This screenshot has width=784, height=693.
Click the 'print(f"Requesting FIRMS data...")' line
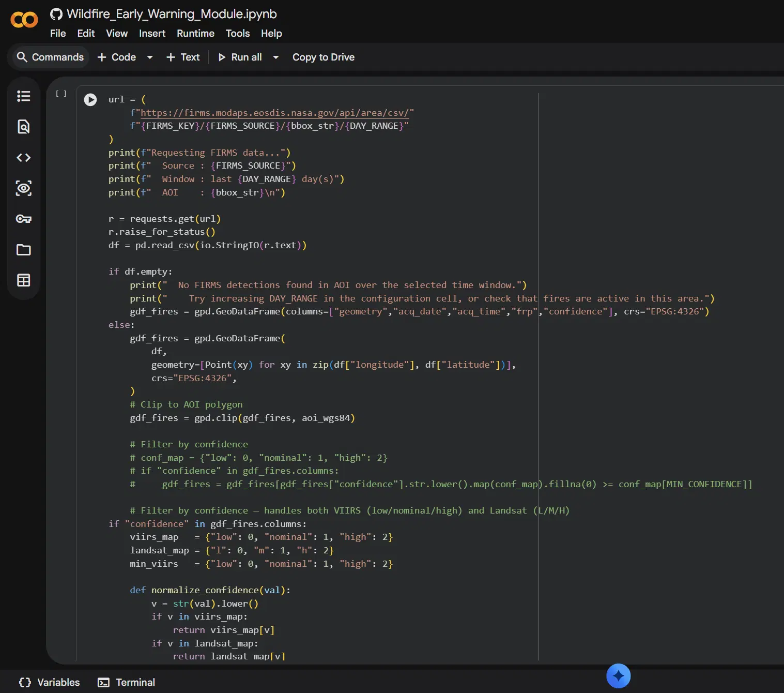coord(199,153)
